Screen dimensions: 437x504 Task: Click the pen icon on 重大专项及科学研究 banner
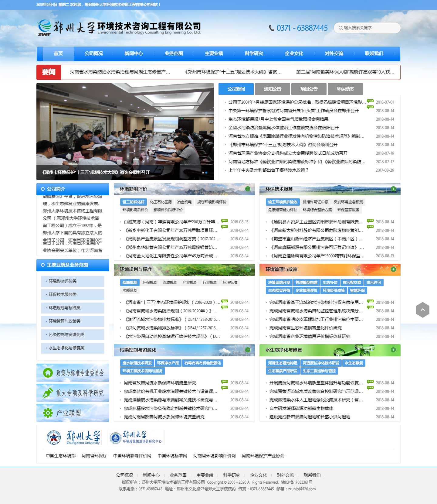click(x=48, y=393)
